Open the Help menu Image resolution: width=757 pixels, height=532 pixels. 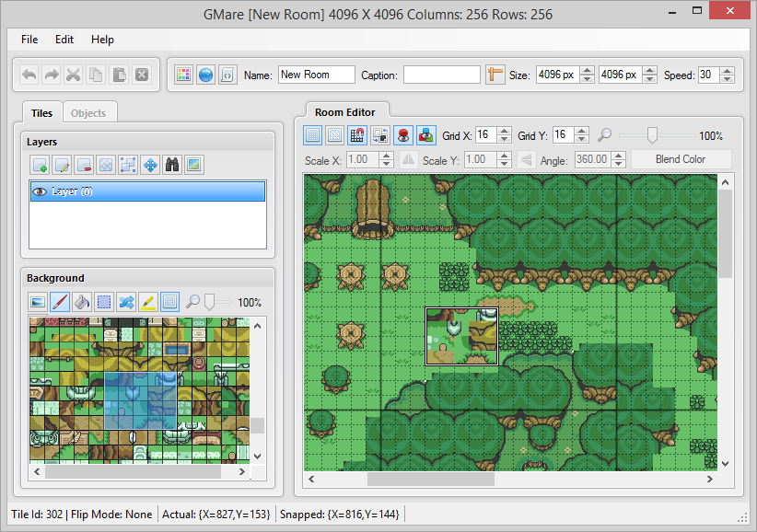coord(102,40)
